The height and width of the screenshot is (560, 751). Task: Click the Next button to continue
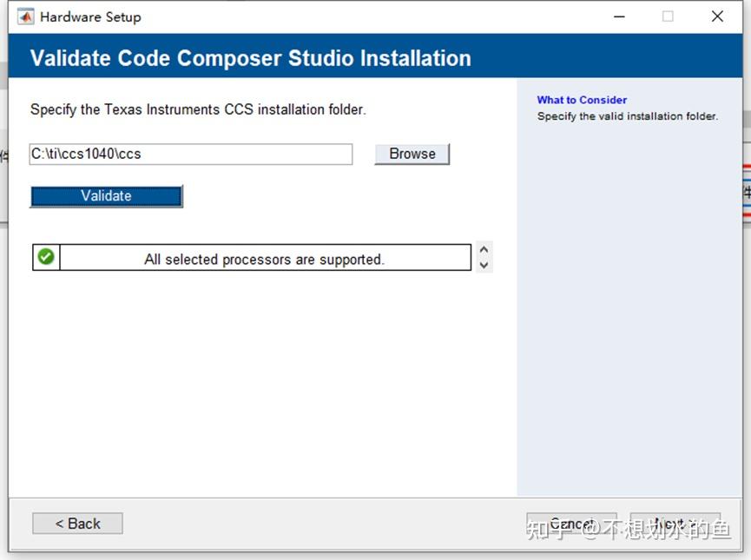(675, 523)
